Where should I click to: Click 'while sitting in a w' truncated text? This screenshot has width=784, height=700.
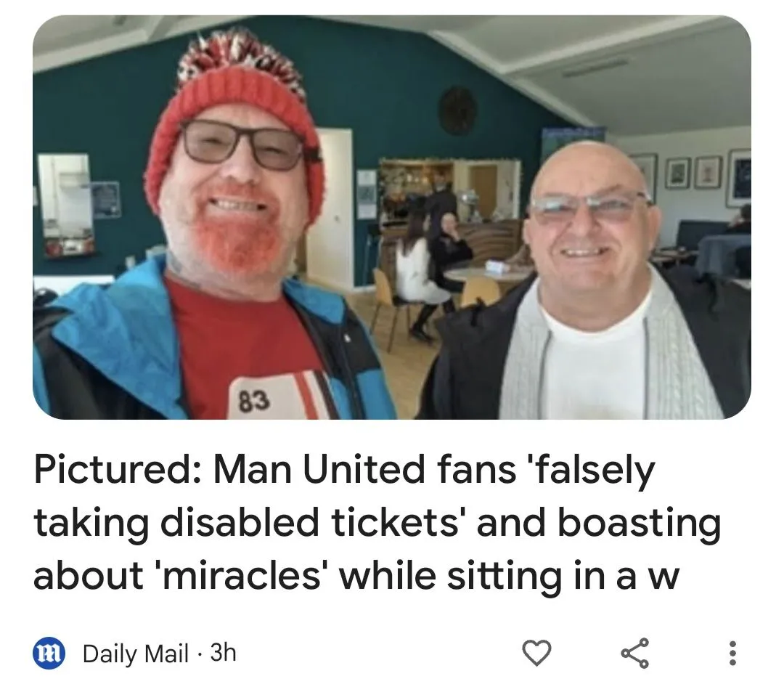pos(509,576)
